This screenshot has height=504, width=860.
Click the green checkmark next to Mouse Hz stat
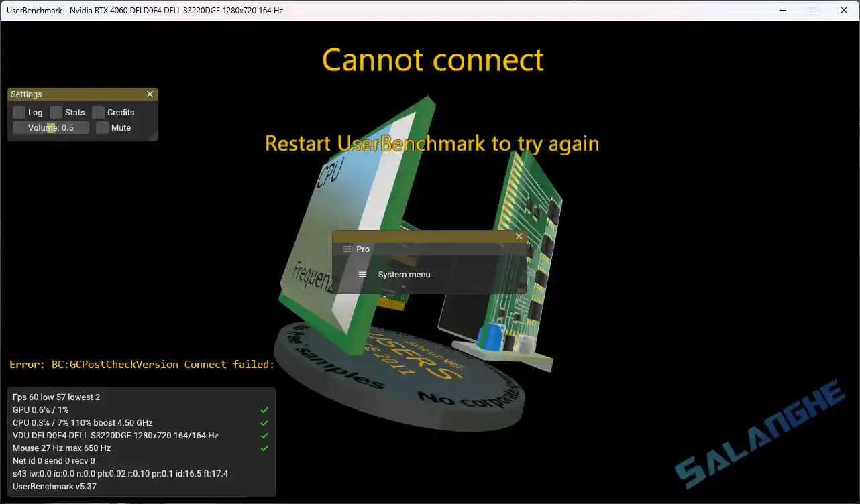tap(264, 448)
